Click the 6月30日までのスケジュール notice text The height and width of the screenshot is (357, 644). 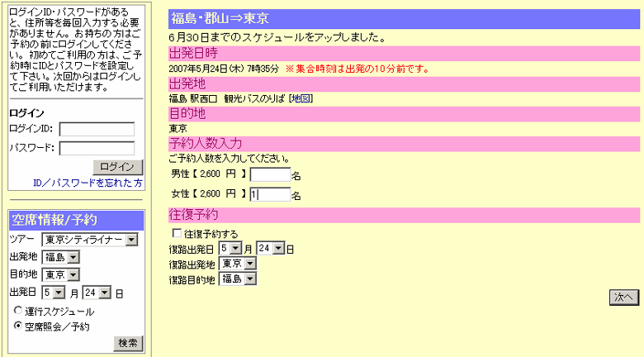(277, 38)
